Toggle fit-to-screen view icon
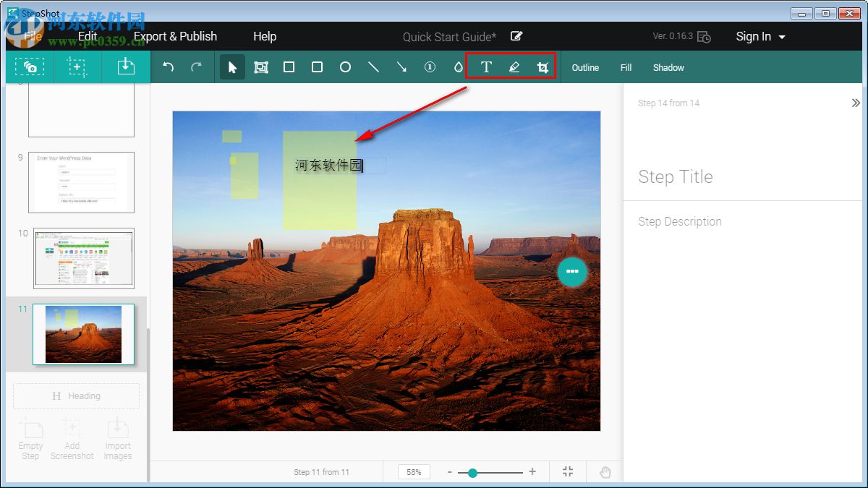 coord(568,472)
